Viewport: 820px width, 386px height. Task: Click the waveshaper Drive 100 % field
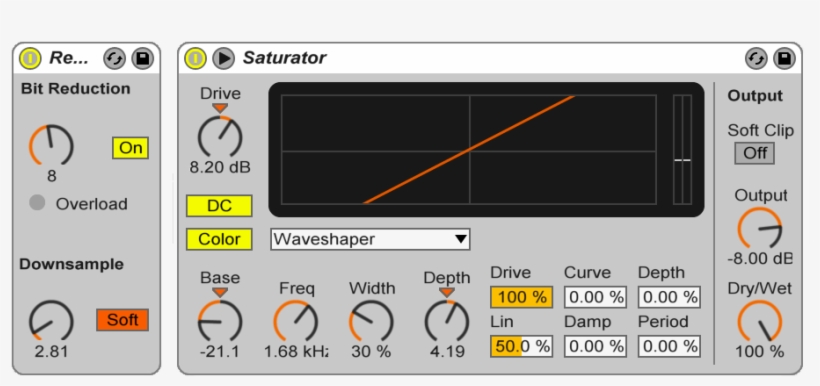click(x=521, y=297)
